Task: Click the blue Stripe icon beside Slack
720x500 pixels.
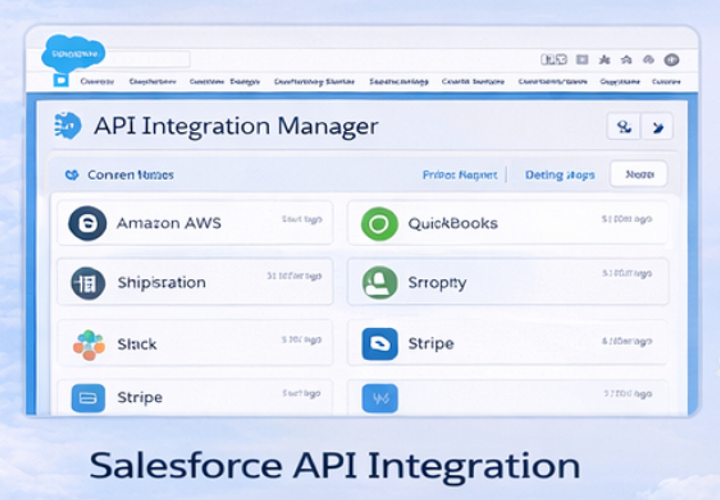Action: pos(379,343)
